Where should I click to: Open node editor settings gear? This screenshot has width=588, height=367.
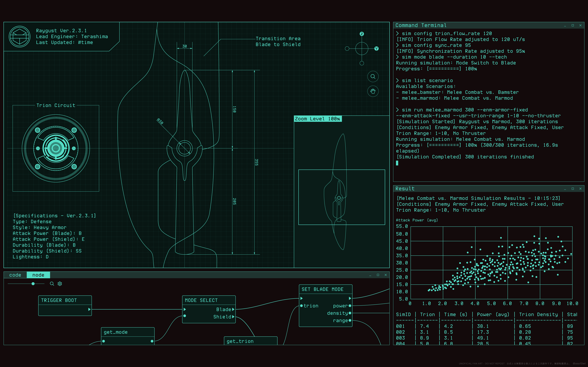click(60, 284)
